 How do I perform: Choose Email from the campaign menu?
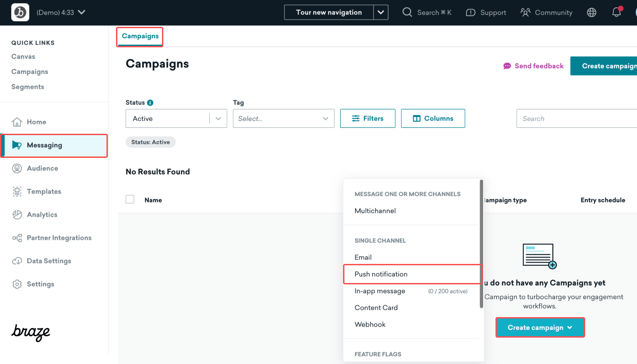(x=411, y=257)
